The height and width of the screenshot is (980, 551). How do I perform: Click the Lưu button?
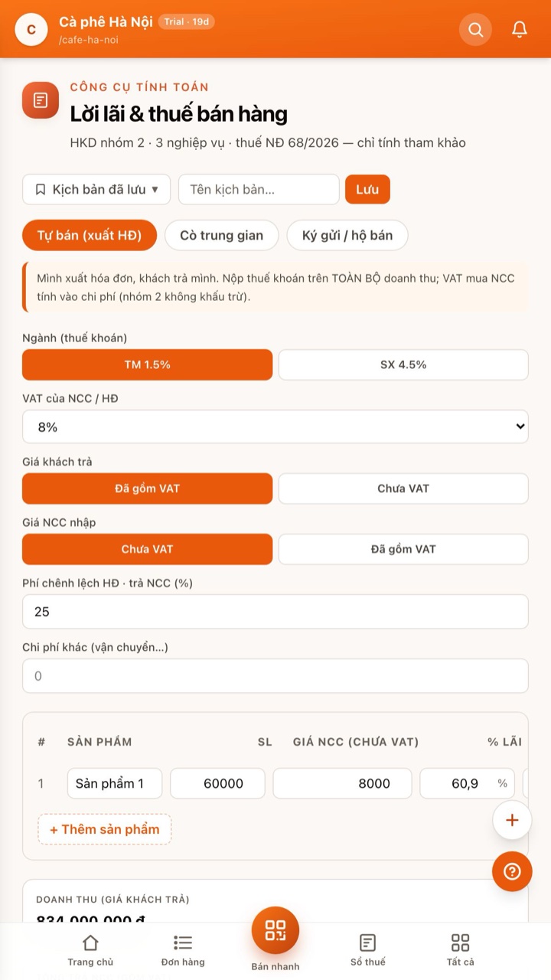[367, 189]
